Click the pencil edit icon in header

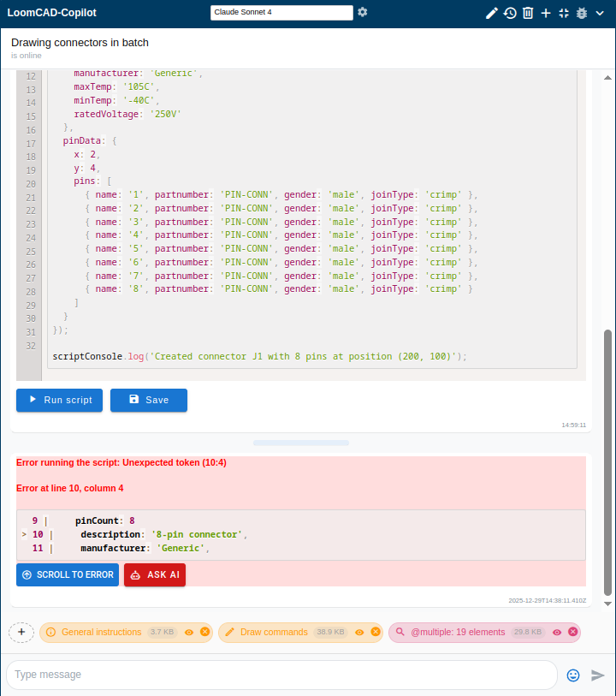(x=491, y=13)
